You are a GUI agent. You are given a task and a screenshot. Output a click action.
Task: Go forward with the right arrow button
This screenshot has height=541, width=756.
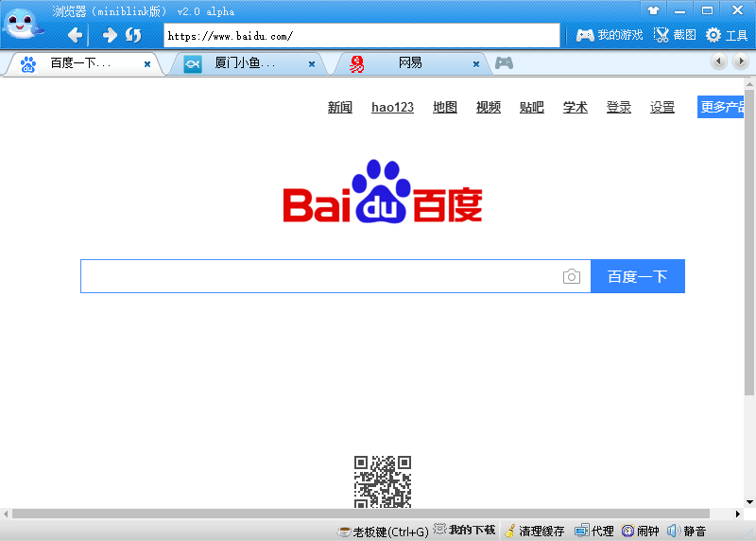[110, 35]
